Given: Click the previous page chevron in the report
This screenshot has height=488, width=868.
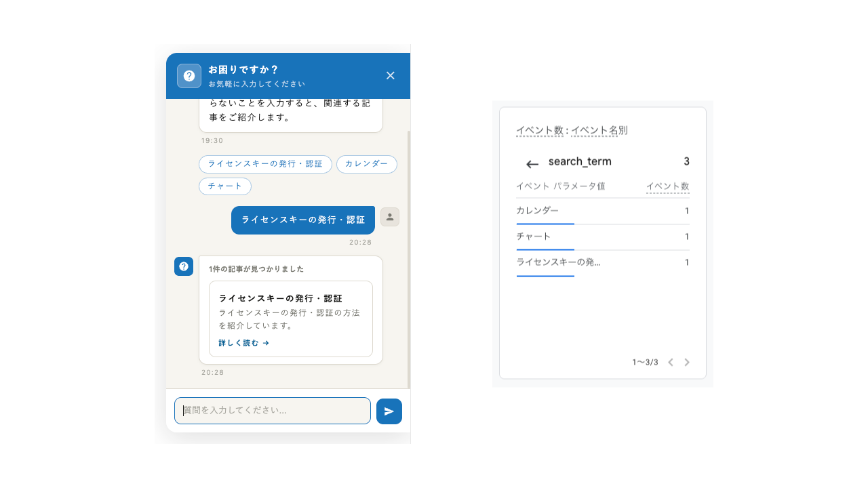Looking at the screenshot, I should pos(670,362).
